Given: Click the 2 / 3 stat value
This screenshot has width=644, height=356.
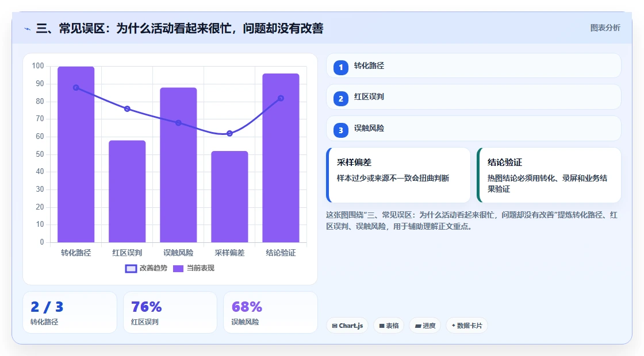Looking at the screenshot, I should 47,307.
